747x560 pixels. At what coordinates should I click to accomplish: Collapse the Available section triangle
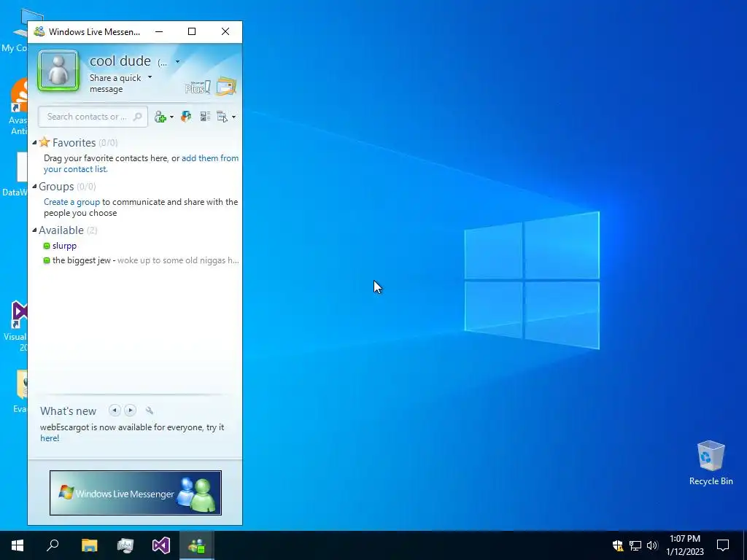(34, 230)
